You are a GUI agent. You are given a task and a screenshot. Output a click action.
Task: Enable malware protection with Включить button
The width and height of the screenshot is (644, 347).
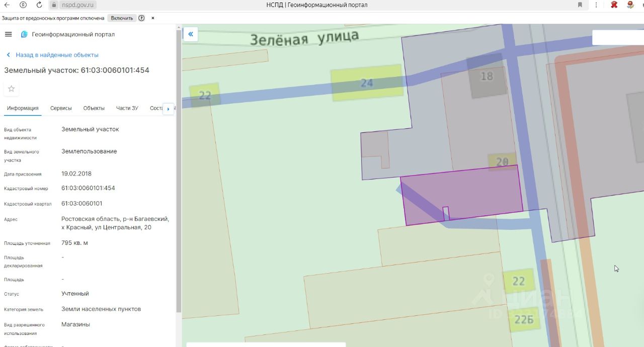pyautogui.click(x=122, y=18)
